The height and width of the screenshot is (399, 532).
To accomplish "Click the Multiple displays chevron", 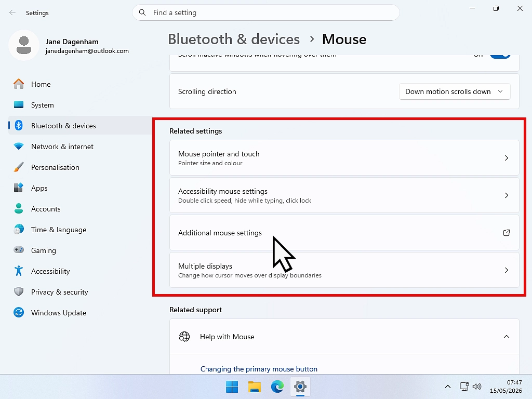I will coord(506,270).
